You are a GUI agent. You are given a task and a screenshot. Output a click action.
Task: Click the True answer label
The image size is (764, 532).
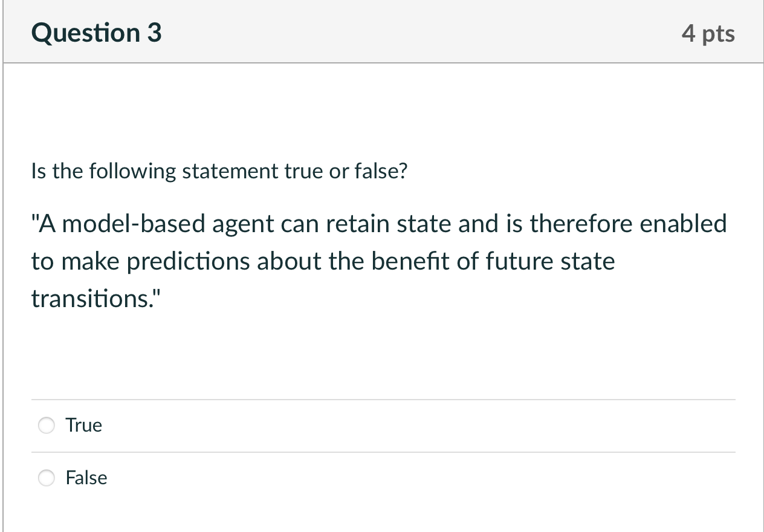click(x=83, y=425)
